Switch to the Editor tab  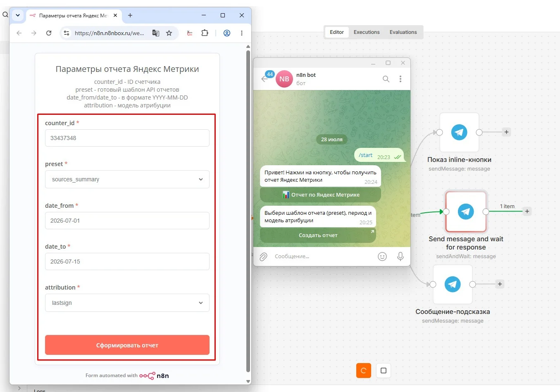(x=337, y=32)
